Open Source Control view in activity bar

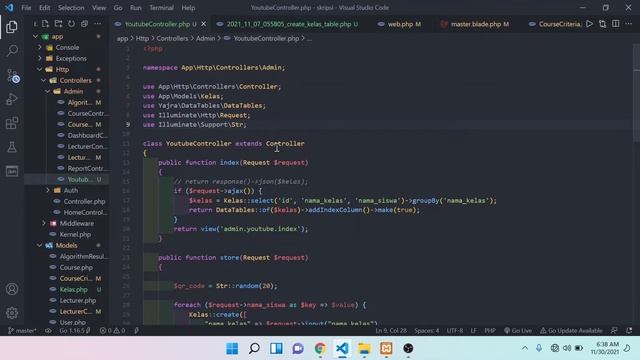(12, 76)
